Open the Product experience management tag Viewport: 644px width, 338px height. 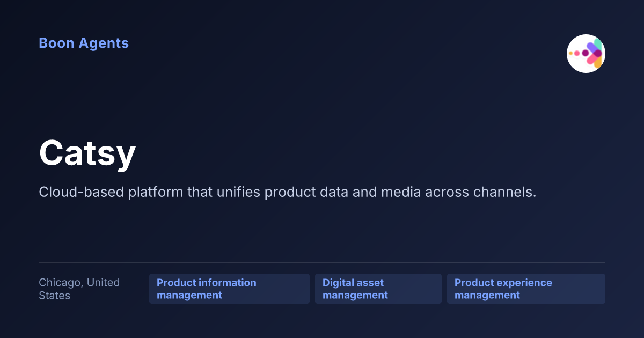[x=526, y=289]
